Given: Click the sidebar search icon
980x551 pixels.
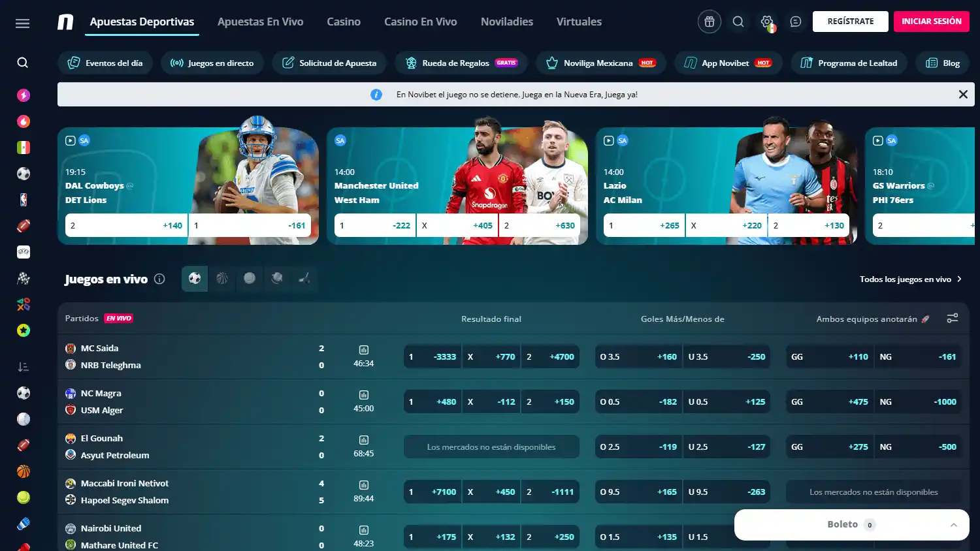Looking at the screenshot, I should click(x=23, y=63).
